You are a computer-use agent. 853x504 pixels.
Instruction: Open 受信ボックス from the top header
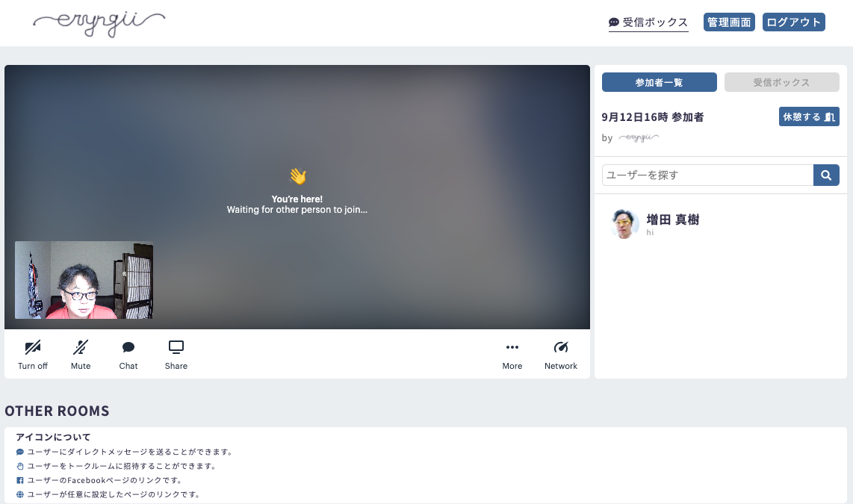(648, 22)
